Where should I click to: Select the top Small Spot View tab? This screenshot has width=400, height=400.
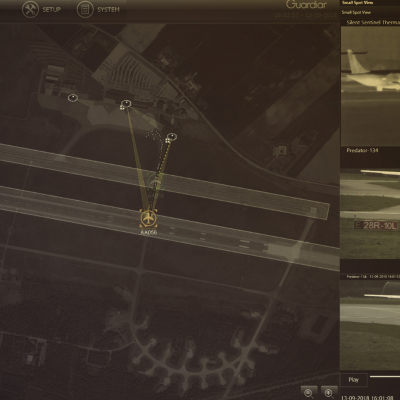pyautogui.click(x=357, y=3)
